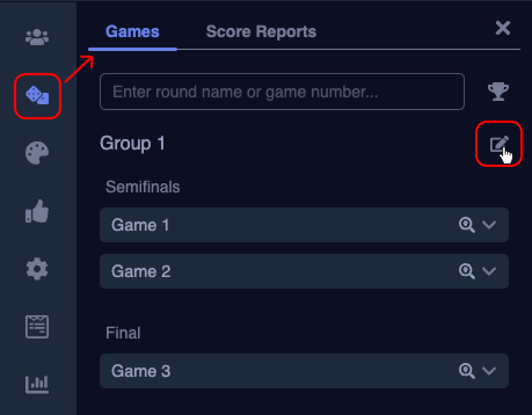Expand Game 3 with its chevron
The image size is (532, 415).
pos(490,370)
